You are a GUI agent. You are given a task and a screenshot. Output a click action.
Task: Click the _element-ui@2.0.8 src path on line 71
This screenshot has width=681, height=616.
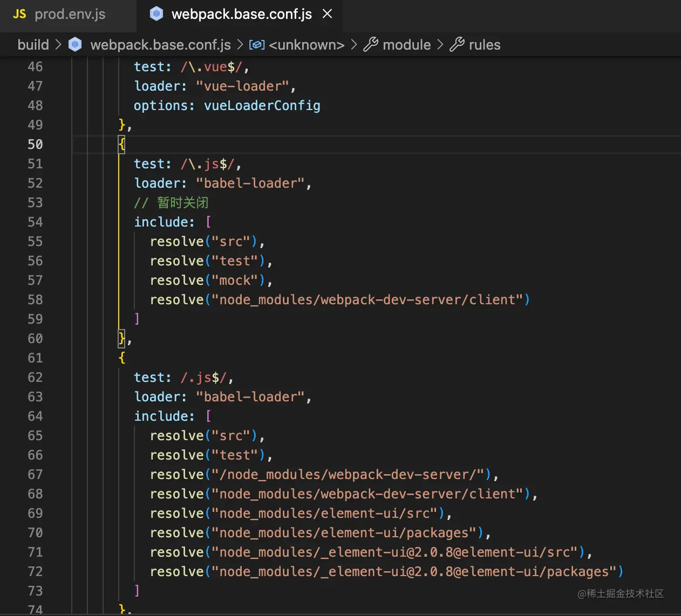click(394, 552)
